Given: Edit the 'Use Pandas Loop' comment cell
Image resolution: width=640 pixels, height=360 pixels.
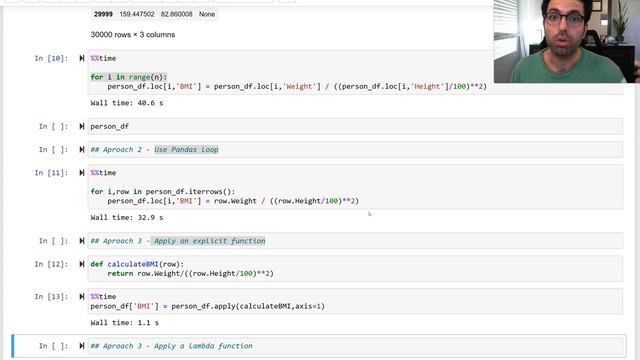Looking at the screenshot, I should click(355, 150).
